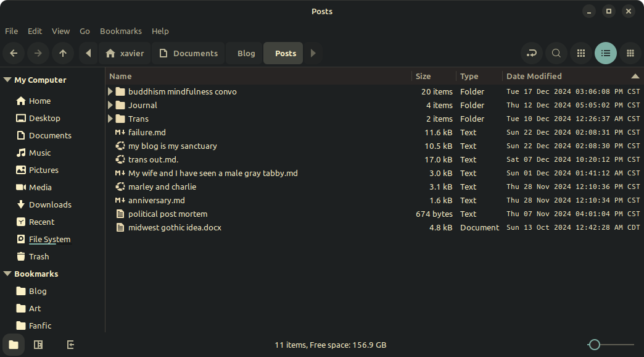Sort by the Date Modified column header

click(x=573, y=76)
